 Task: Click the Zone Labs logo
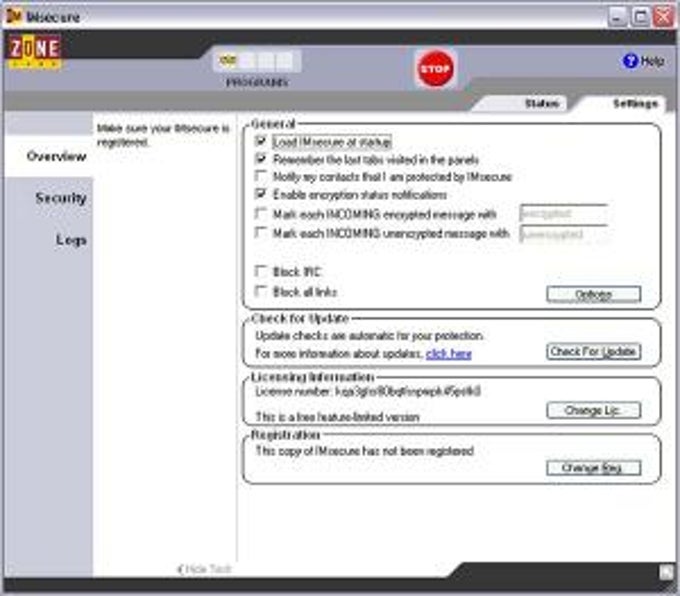coord(35,51)
